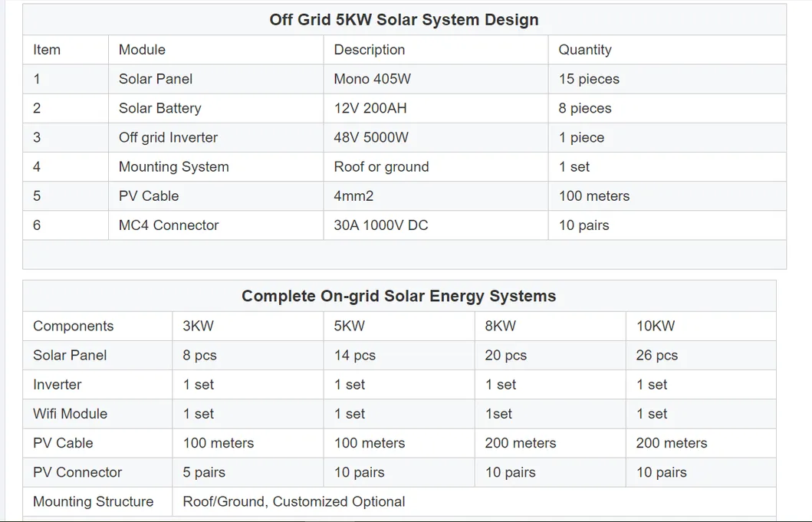Click the MC4 Connector entry
This screenshot has height=522, width=812.
tap(168, 225)
